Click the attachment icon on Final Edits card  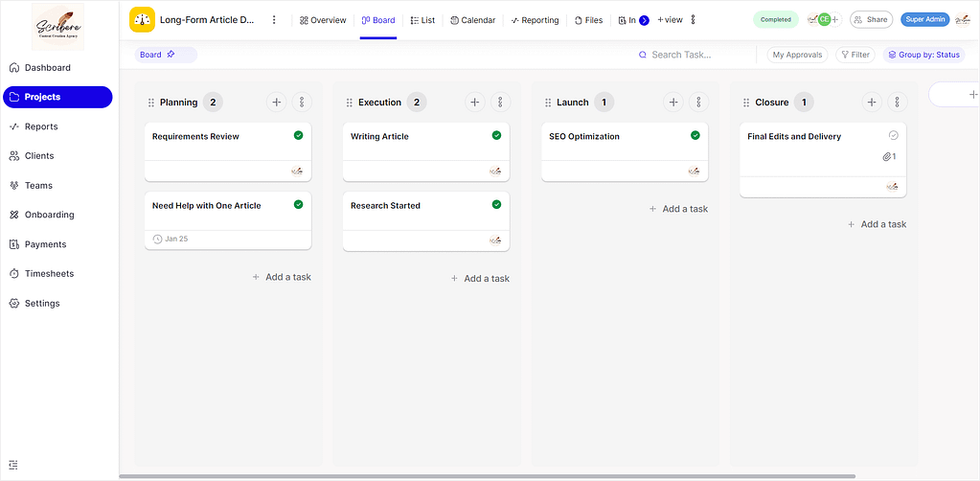pyautogui.click(x=889, y=156)
